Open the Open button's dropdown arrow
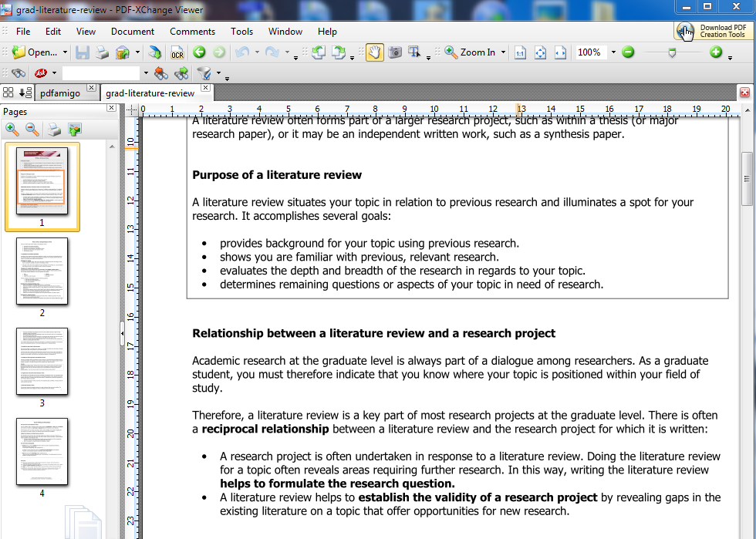This screenshot has width=756, height=539. click(x=65, y=52)
